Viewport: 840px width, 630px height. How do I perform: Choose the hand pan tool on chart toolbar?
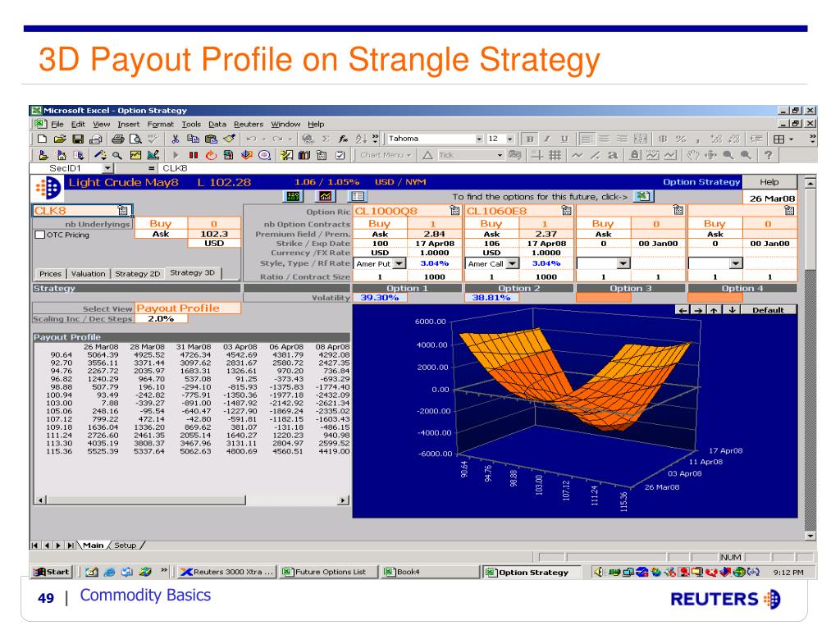point(693,155)
